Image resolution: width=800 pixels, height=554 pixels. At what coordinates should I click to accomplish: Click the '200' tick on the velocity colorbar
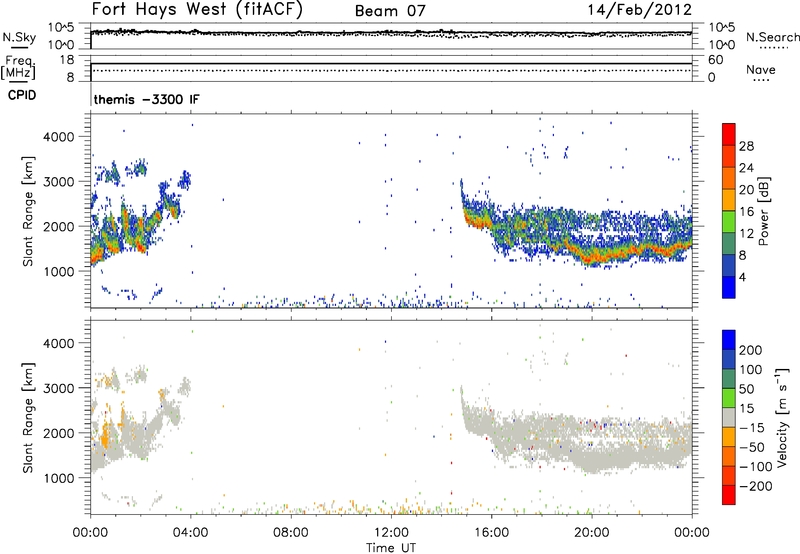[x=751, y=350]
